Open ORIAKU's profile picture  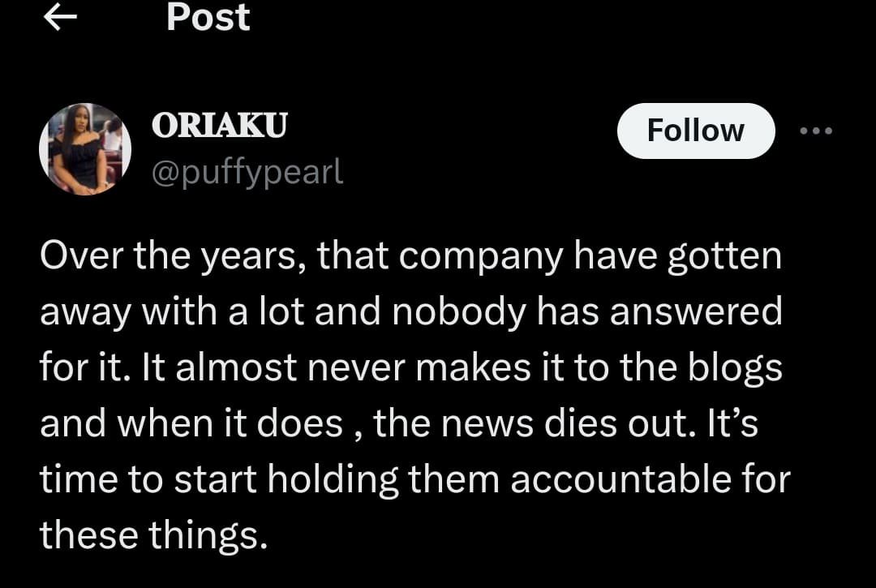85,149
